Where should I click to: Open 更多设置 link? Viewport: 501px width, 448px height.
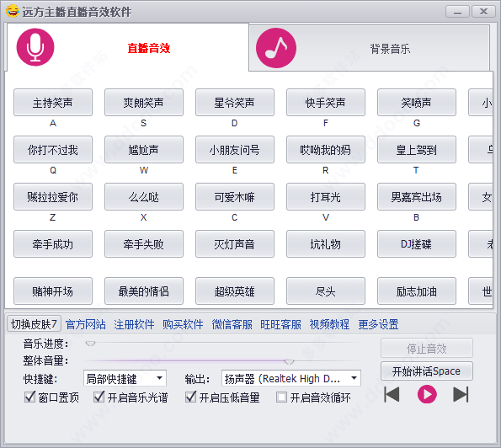pyautogui.click(x=378, y=324)
